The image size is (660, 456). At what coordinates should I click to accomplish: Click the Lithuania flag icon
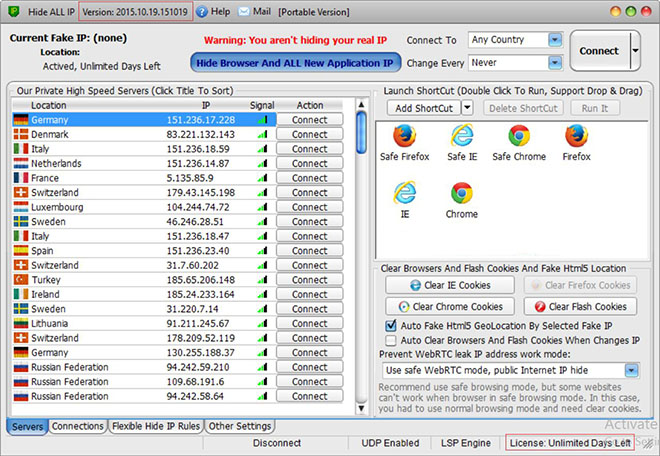tap(21, 323)
